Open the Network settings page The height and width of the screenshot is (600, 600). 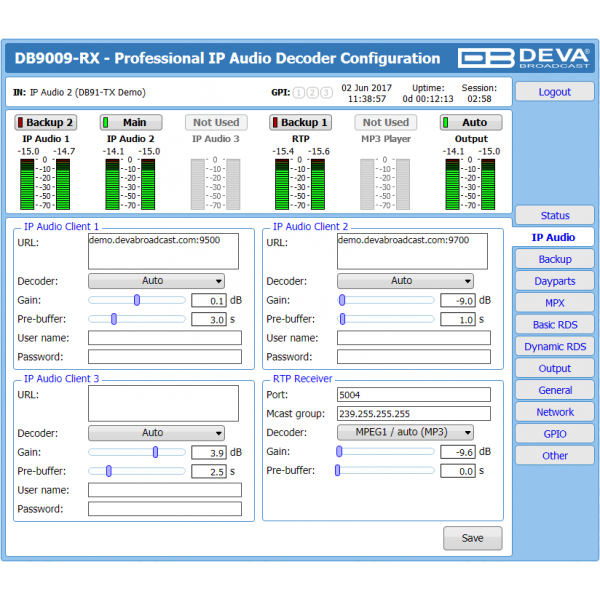pos(554,412)
